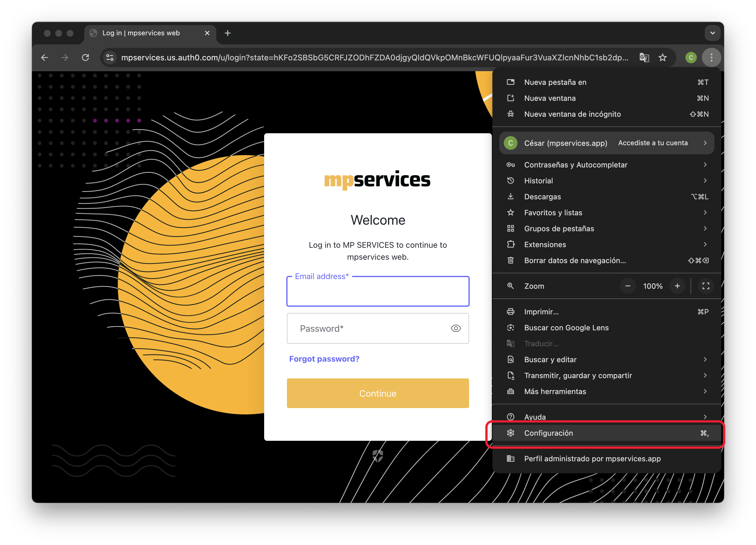The height and width of the screenshot is (545, 756).
Task: Toggle password visibility eye icon
Action: click(455, 328)
